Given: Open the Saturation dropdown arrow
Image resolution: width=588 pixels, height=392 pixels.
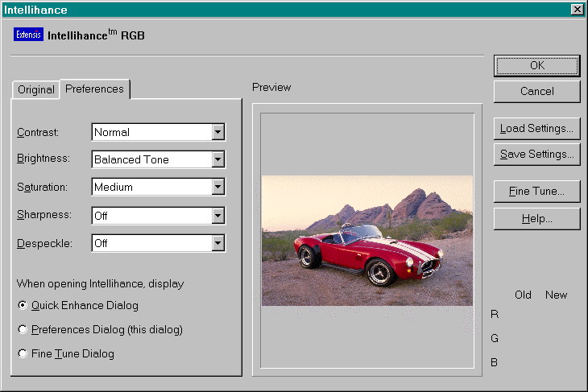Looking at the screenshot, I should 217,187.
